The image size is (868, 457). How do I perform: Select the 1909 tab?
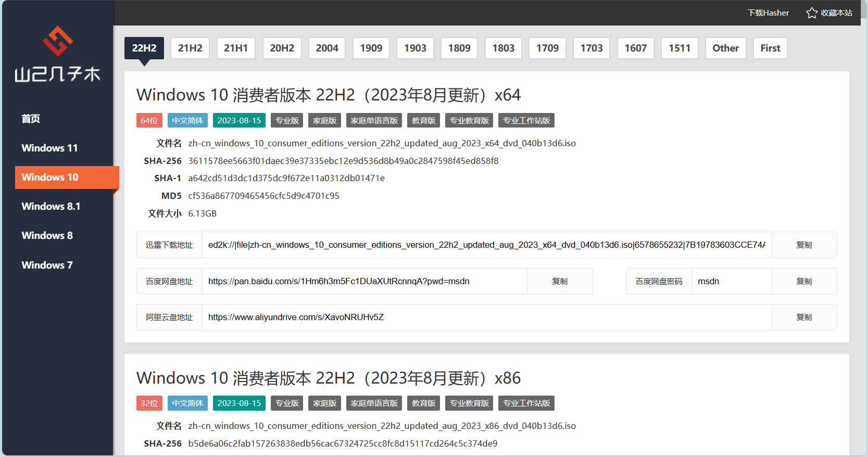click(x=371, y=48)
